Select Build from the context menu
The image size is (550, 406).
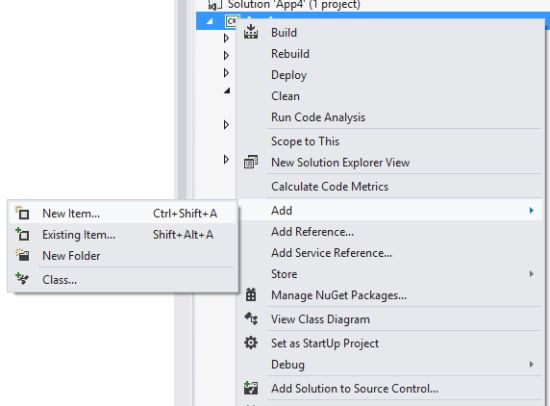(x=390, y=33)
